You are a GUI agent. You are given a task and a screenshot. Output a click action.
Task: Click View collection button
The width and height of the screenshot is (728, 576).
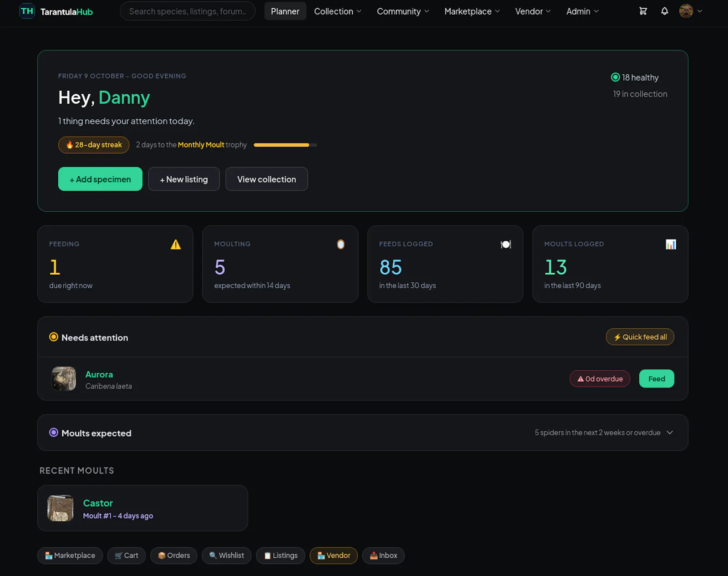(267, 179)
